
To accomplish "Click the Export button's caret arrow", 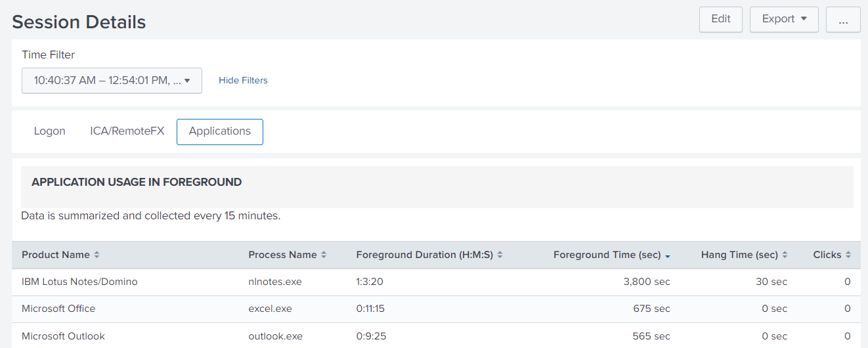I will (804, 19).
